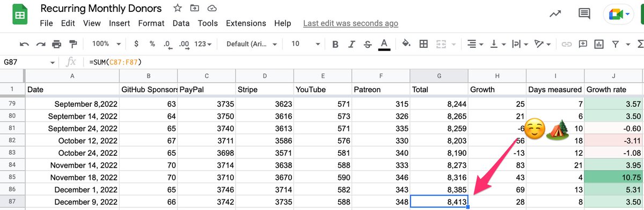Select column A header

[x=72, y=76]
